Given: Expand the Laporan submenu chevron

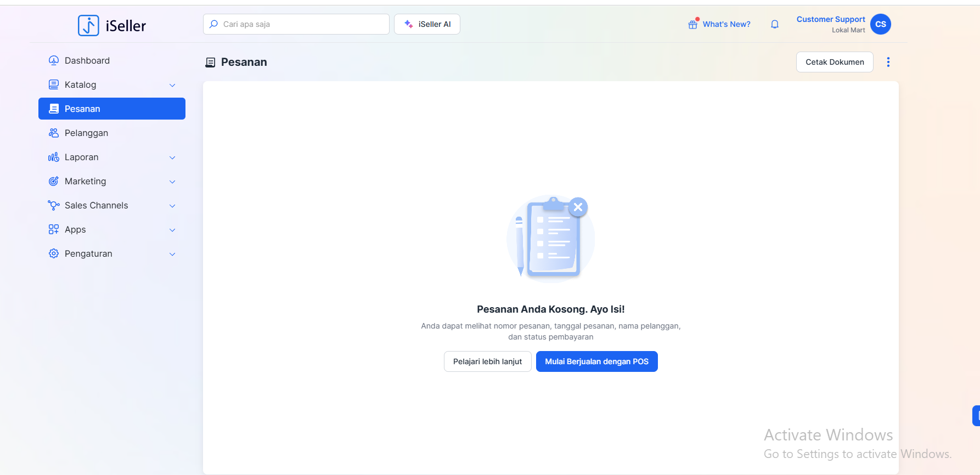Looking at the screenshot, I should point(172,157).
